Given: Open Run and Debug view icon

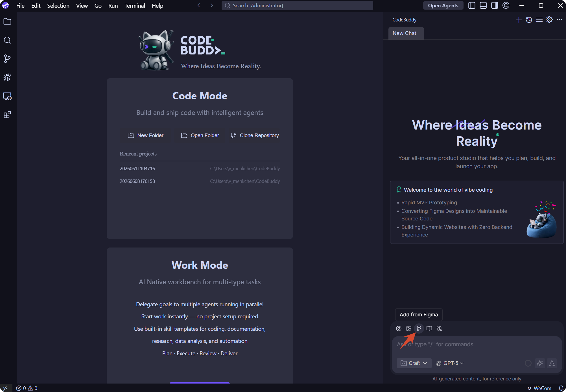Looking at the screenshot, I should tap(7, 77).
